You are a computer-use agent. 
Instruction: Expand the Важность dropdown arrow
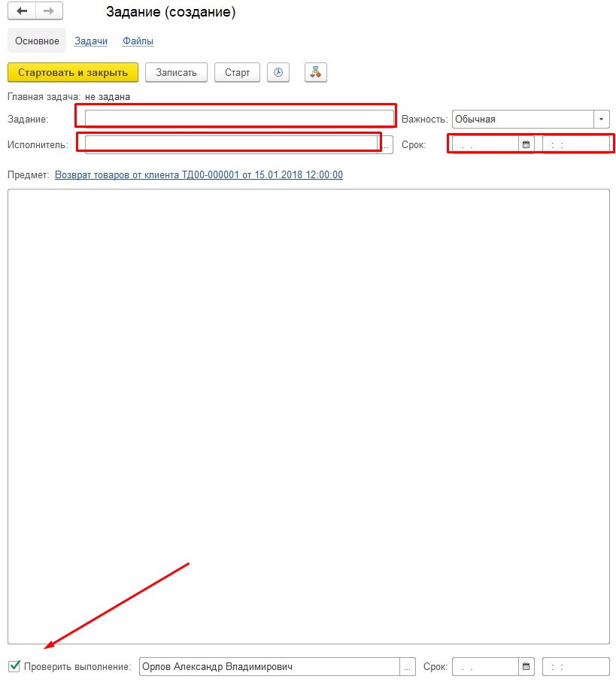[601, 120]
